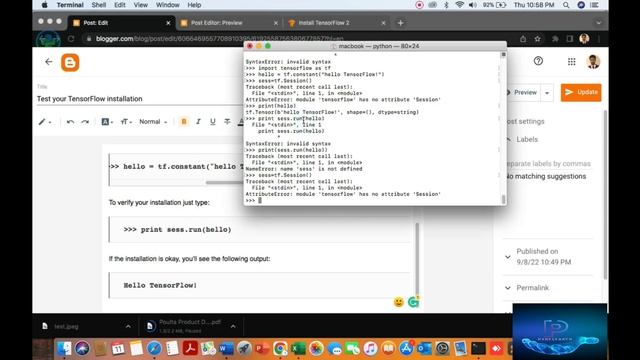Switch to the Install TensorFlow 2 tab
The height and width of the screenshot is (360, 640).
point(336,23)
